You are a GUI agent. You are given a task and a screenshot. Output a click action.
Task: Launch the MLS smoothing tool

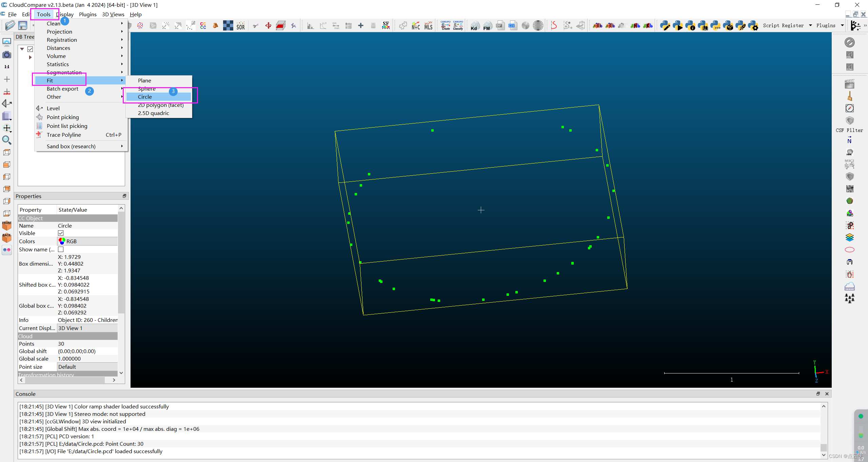point(428,25)
